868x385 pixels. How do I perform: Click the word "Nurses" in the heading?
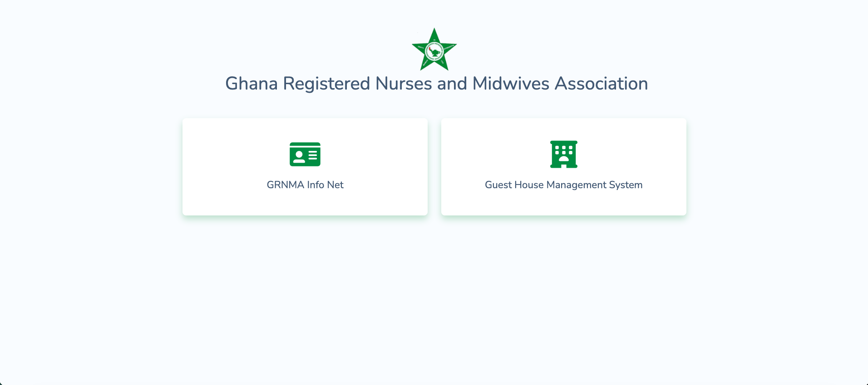pos(404,84)
